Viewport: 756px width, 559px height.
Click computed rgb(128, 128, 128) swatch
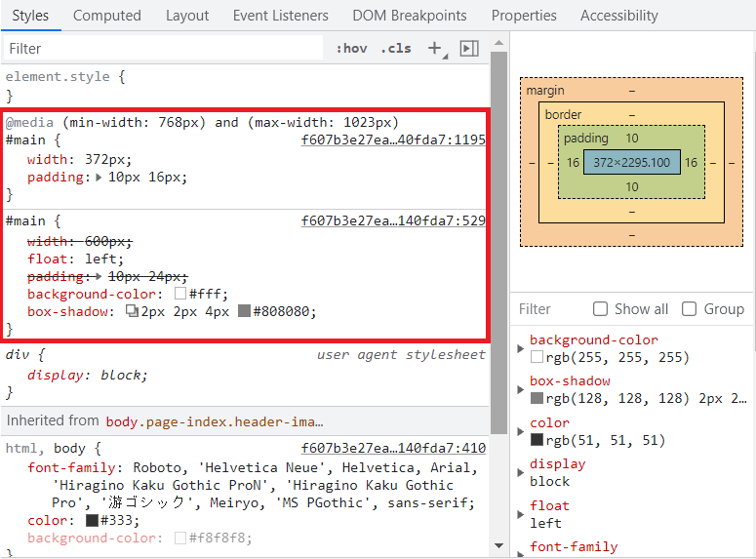(x=537, y=398)
